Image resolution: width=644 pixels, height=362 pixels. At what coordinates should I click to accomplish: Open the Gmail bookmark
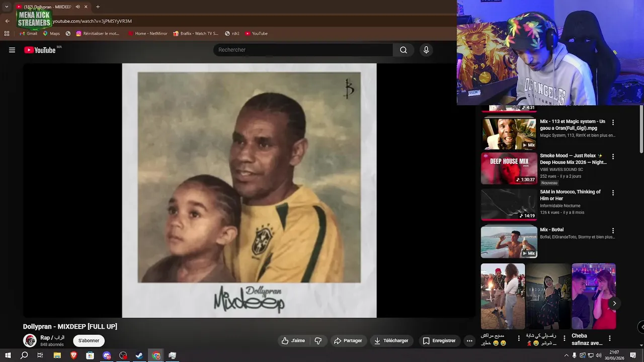pyautogui.click(x=28, y=34)
